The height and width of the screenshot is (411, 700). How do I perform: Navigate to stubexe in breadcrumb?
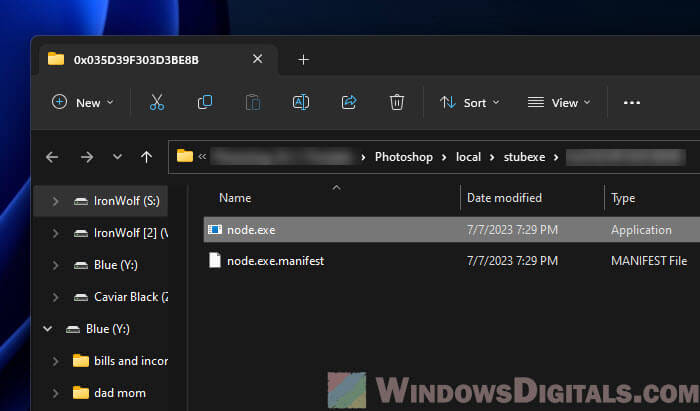(524, 157)
